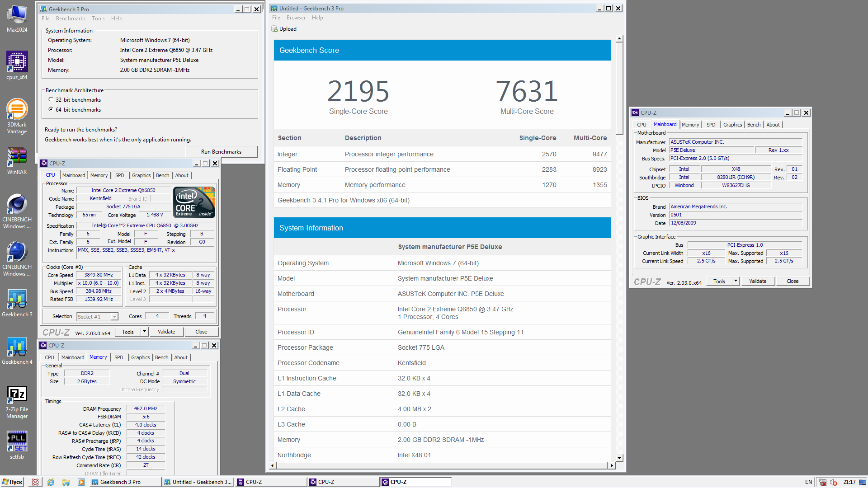Click the Floating Point row in results table

pos(442,169)
